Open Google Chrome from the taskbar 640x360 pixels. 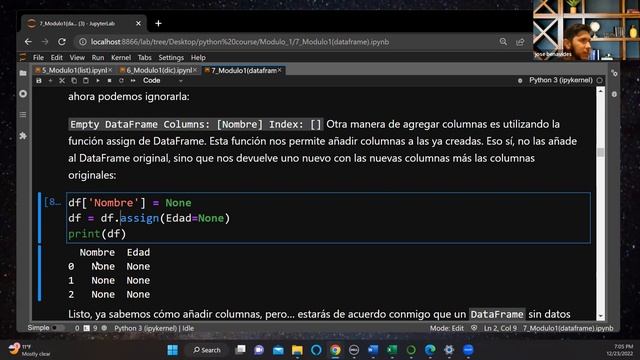pos(336,350)
